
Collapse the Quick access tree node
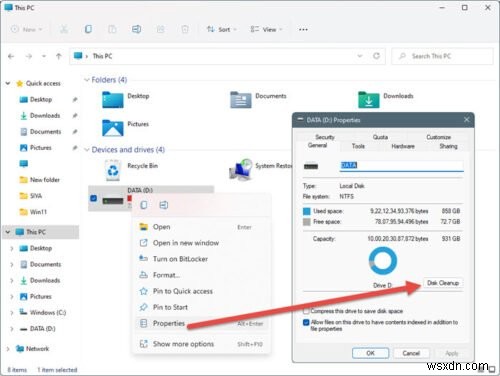(x=8, y=83)
